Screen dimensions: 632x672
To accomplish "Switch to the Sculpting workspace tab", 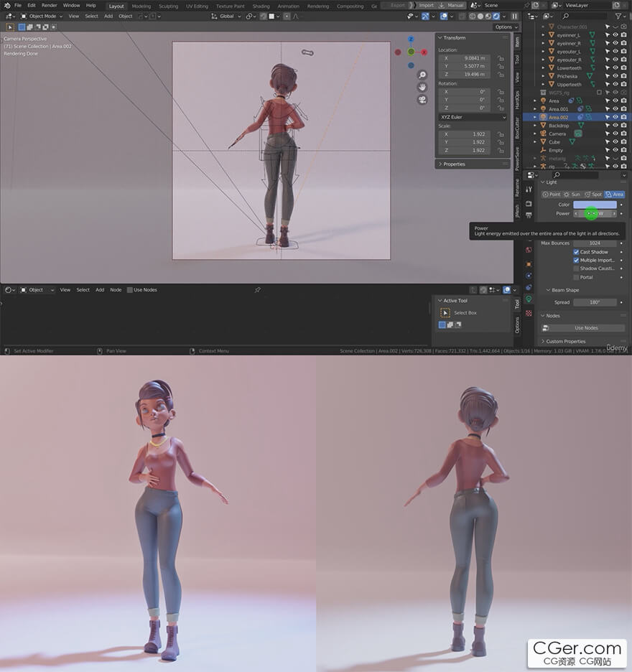I will tap(168, 6).
